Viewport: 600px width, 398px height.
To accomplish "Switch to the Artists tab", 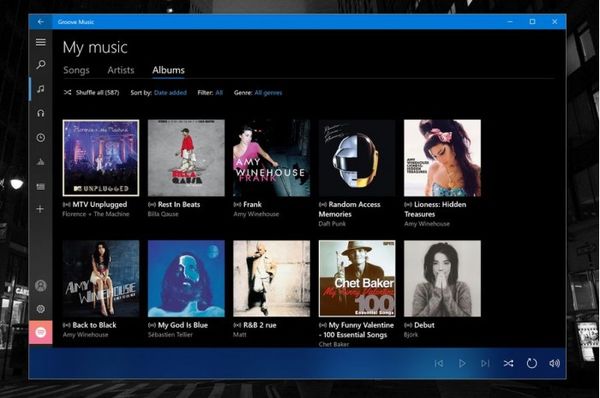I will (121, 70).
